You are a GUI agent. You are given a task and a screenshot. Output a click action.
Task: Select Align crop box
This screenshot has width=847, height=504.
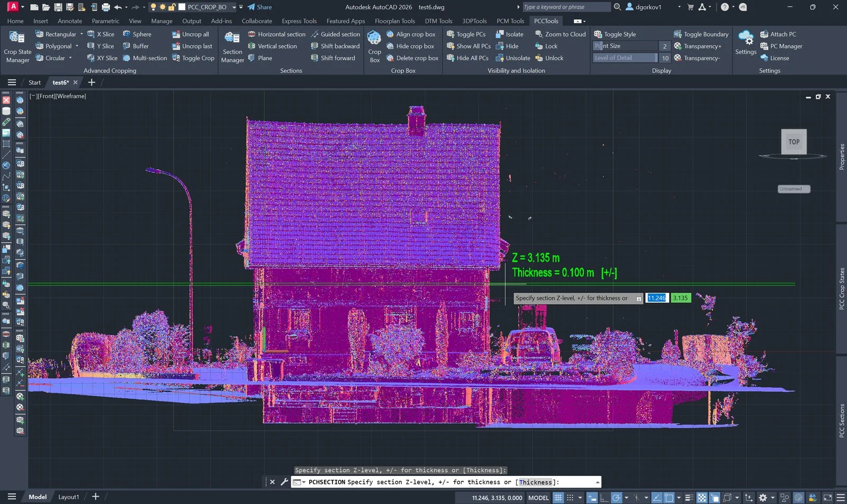411,34
